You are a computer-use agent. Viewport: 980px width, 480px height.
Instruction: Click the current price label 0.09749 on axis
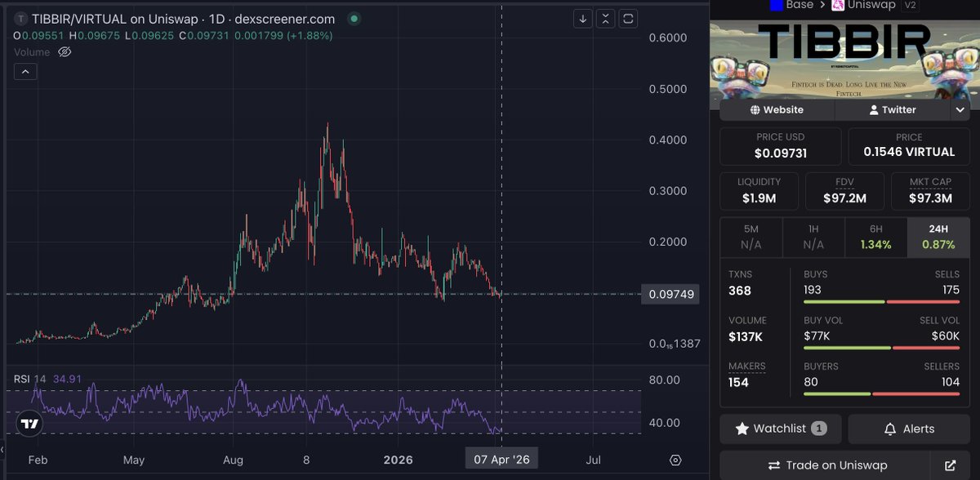click(670, 294)
